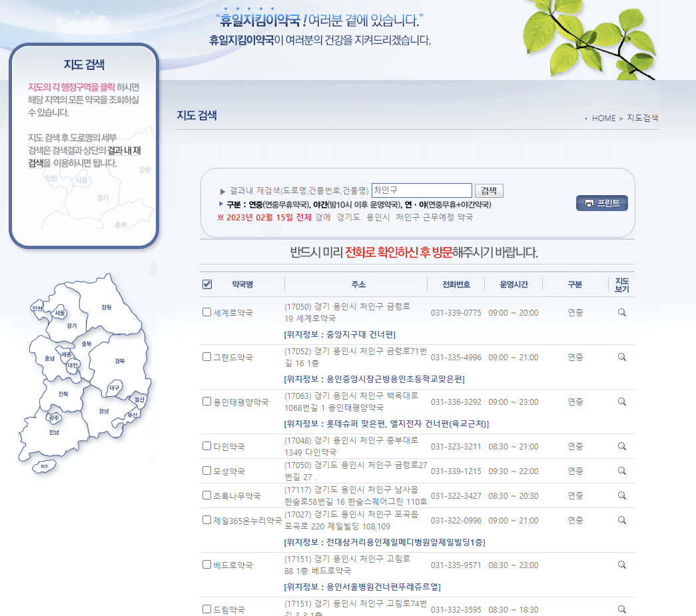Check the 모성약국 checkbox
696x616 pixels.
tap(206, 470)
